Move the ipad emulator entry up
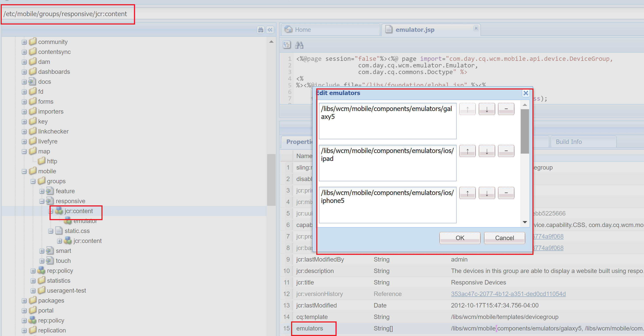 [467, 151]
